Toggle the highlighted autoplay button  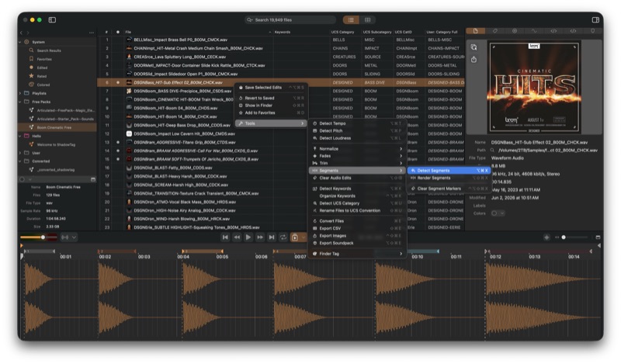295,237
